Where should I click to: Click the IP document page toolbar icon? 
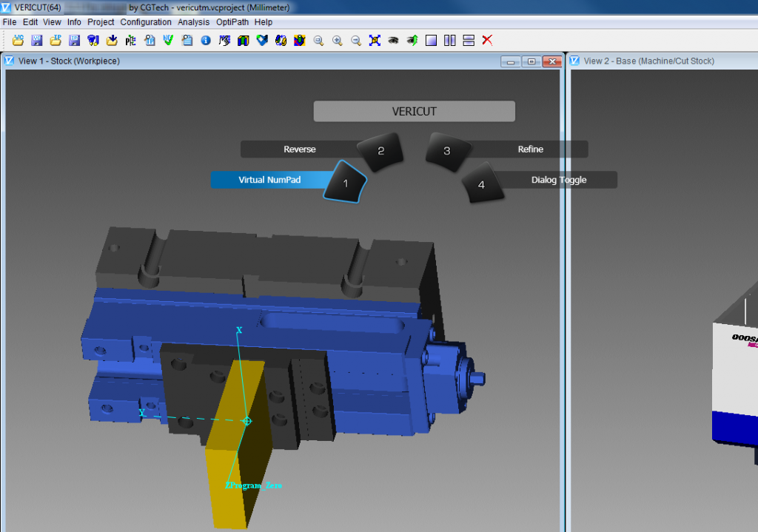(x=150, y=41)
